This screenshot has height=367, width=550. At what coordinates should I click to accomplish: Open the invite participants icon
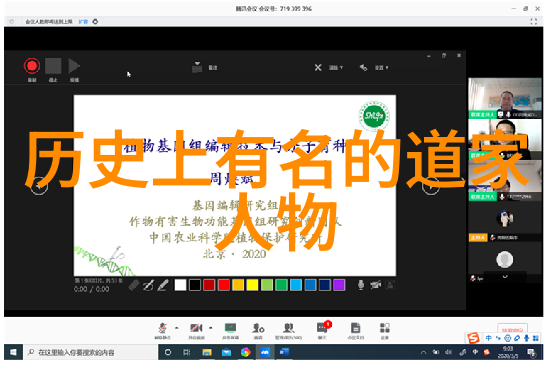click(x=258, y=328)
